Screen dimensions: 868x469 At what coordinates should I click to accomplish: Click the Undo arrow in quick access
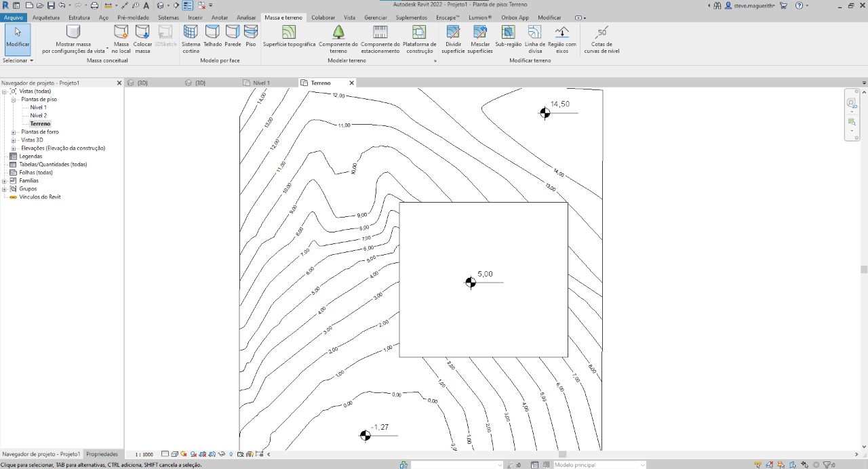click(62, 5)
